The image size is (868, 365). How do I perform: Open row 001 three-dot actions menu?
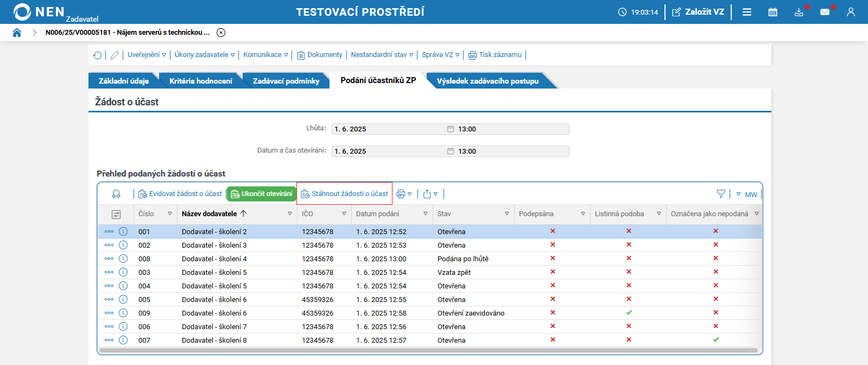109,231
